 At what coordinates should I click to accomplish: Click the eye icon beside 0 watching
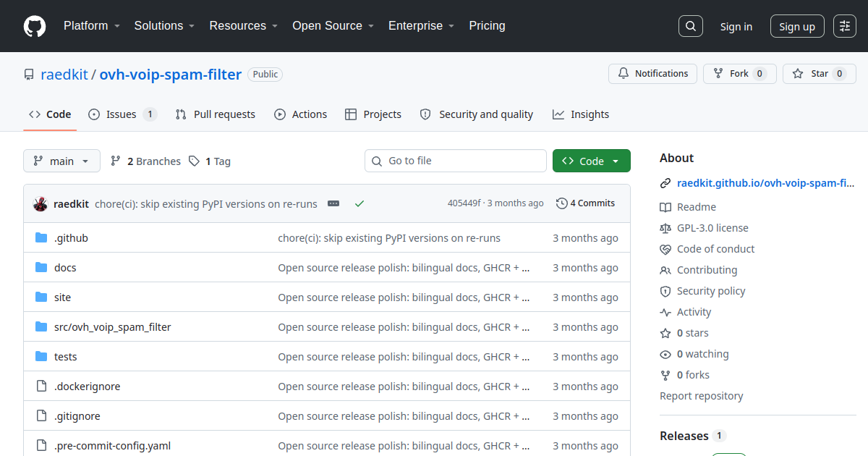click(665, 354)
